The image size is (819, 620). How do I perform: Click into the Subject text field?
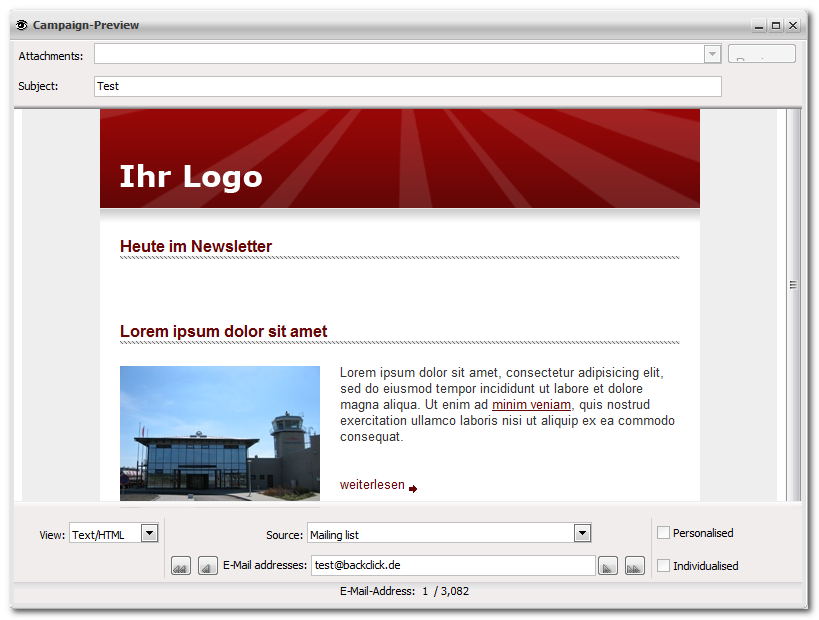tap(407, 86)
